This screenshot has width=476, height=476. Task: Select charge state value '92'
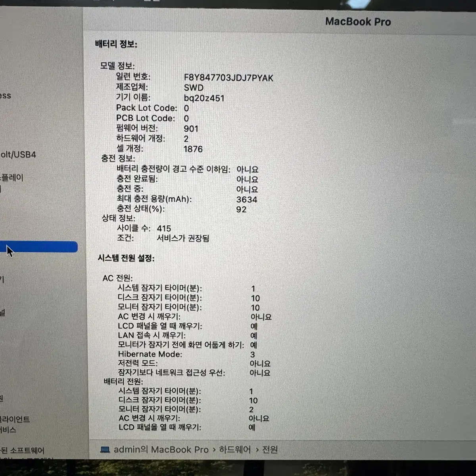tap(241, 209)
